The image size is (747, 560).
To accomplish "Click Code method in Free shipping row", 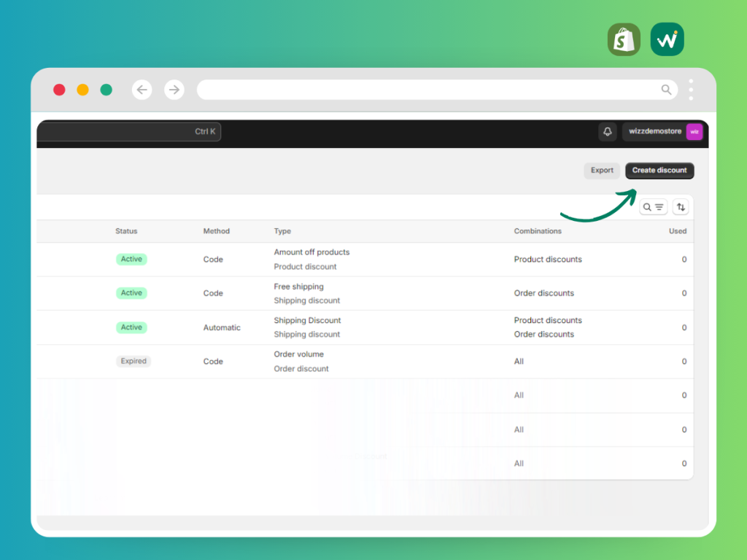I will (x=213, y=293).
